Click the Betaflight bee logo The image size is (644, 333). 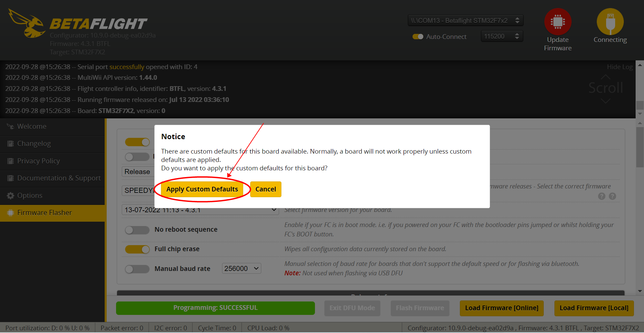pyautogui.click(x=27, y=23)
